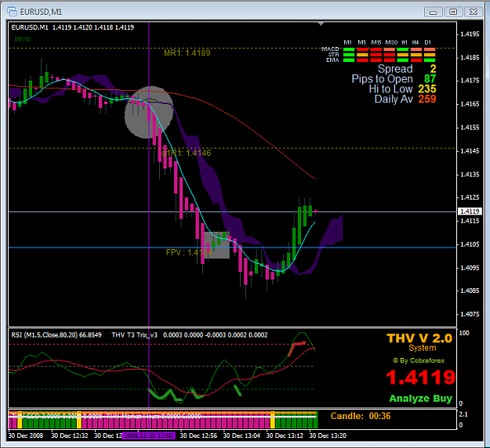
Task: Click the BS(10) indicator label
Action: [x=23, y=39]
